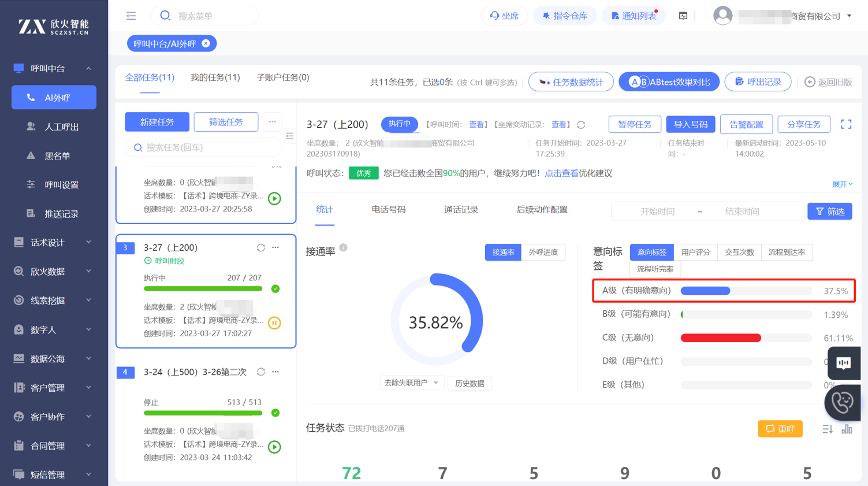
Task: Collapse sidebar with the hamburger menu icon
Action: click(x=131, y=16)
